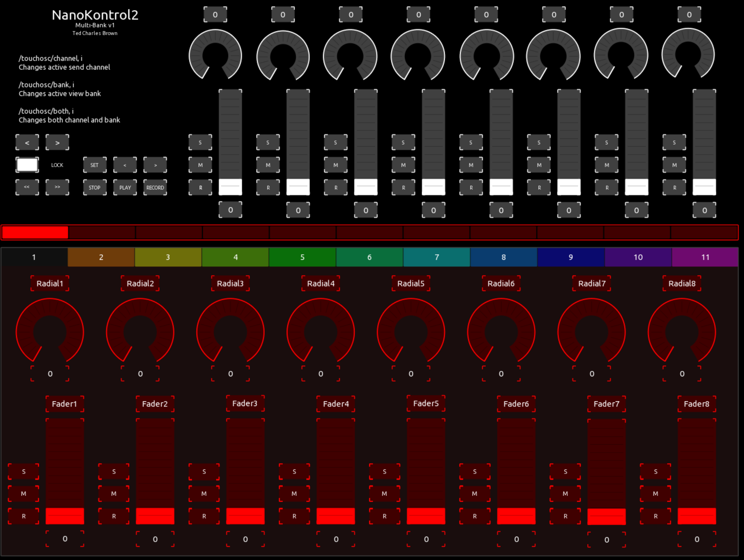744x560 pixels.
Task: Select purple bank tab 11
Action: point(705,257)
